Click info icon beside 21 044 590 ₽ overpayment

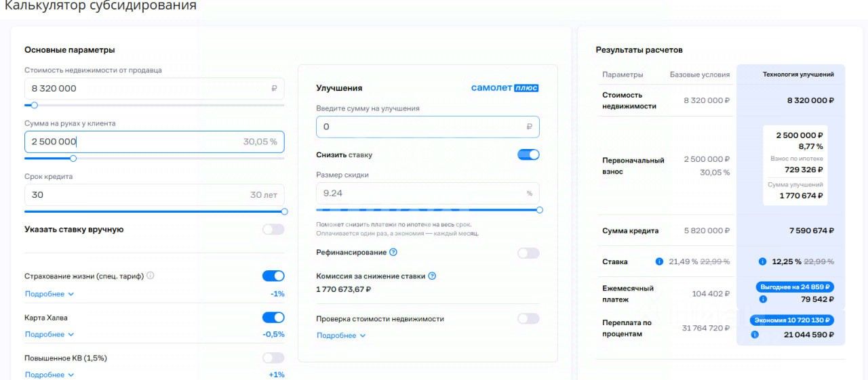tap(755, 334)
